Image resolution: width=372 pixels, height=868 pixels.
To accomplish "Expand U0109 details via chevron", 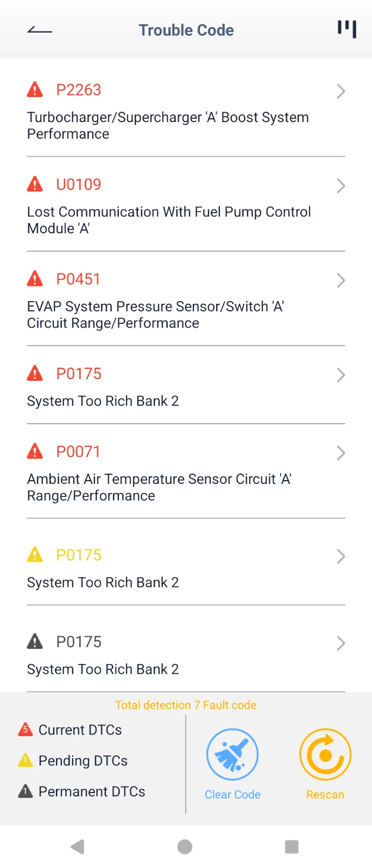I will 341,186.
